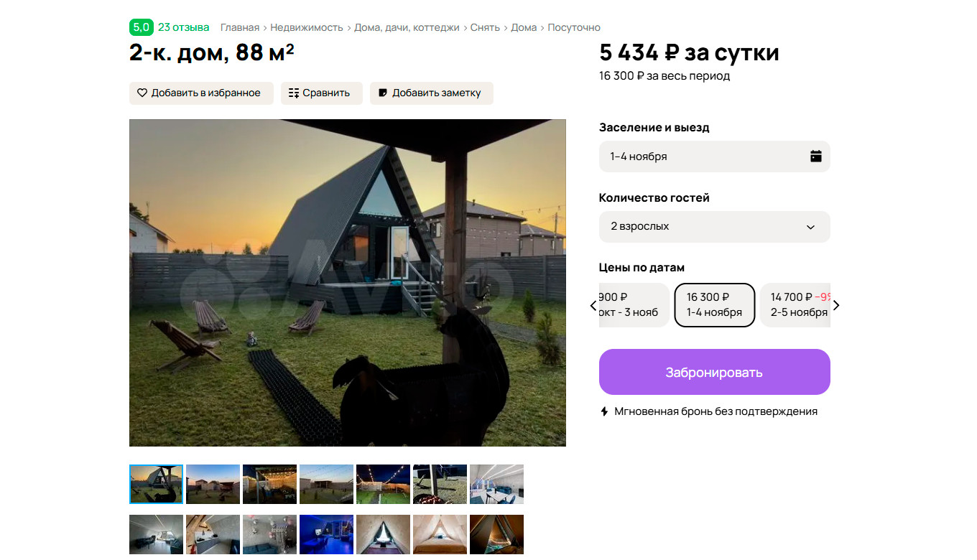977x560 pixels.
Task: Go to Главная breadcrumb
Action: click(240, 27)
